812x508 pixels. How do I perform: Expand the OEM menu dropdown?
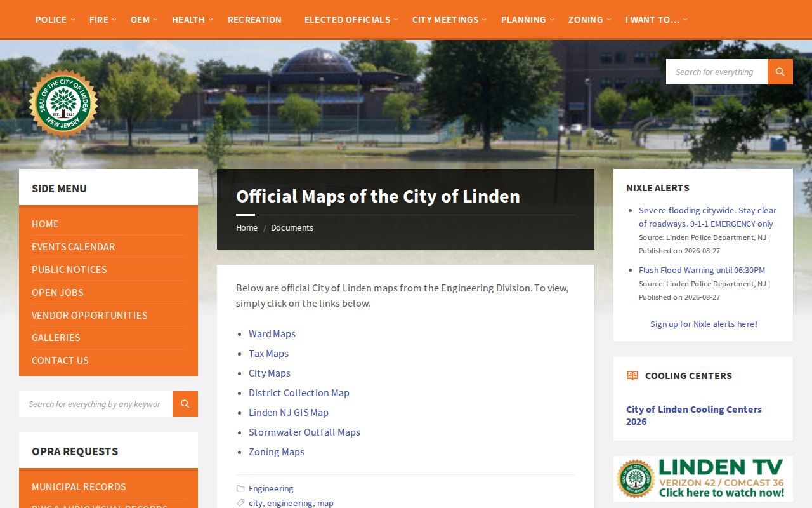[x=144, y=20]
